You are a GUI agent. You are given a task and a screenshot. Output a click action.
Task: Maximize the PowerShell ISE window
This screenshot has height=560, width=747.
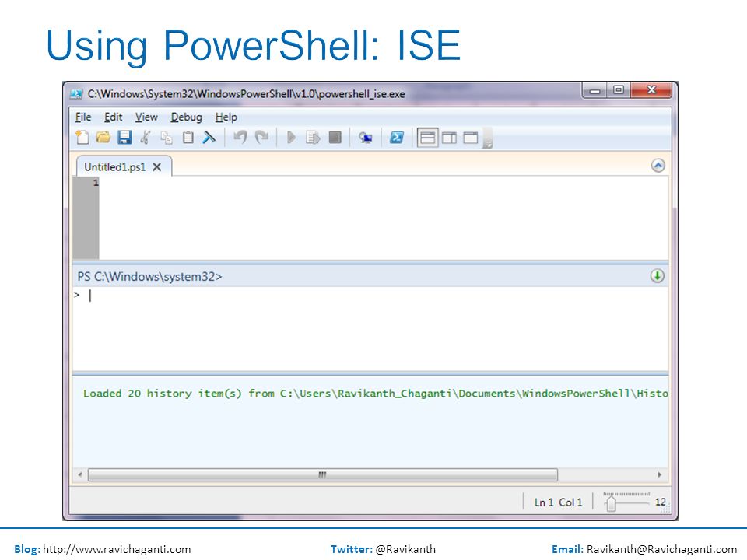(619, 90)
